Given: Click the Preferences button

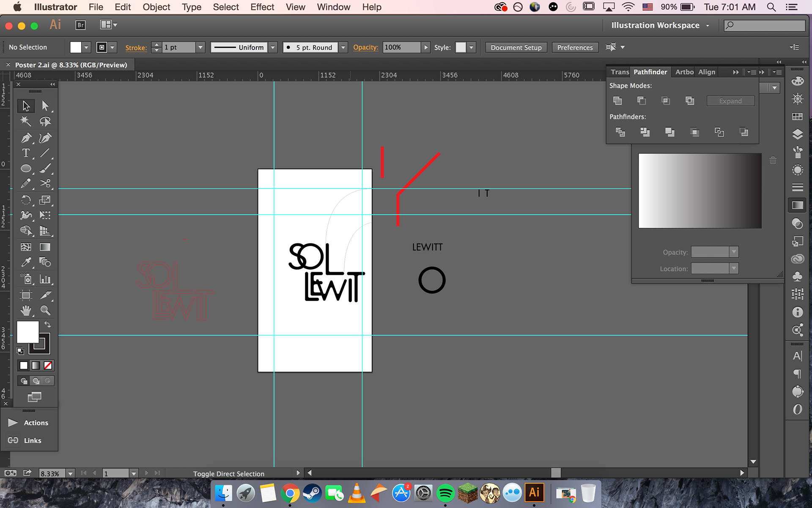Looking at the screenshot, I should pos(575,47).
